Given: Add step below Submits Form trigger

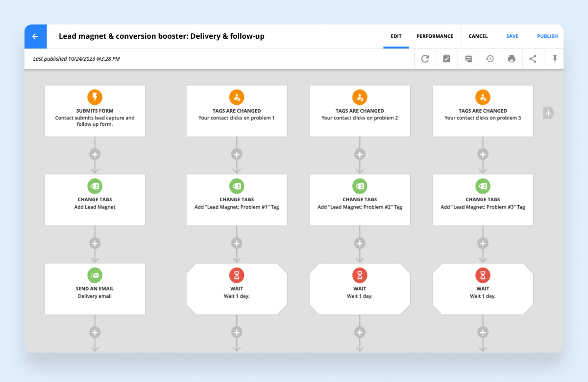Looking at the screenshot, I should point(95,154).
